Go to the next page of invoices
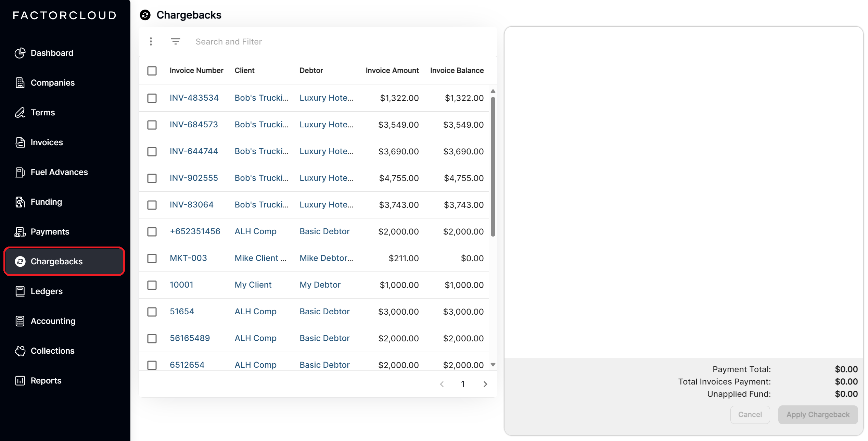The image size is (868, 441). point(485,384)
